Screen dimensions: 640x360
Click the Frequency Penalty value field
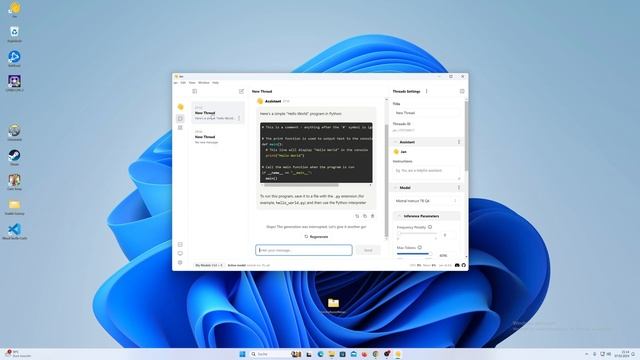447,235
